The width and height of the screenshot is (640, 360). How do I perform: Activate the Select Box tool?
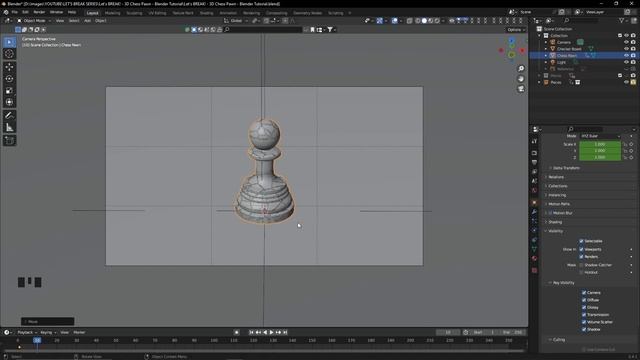[x=9, y=42]
